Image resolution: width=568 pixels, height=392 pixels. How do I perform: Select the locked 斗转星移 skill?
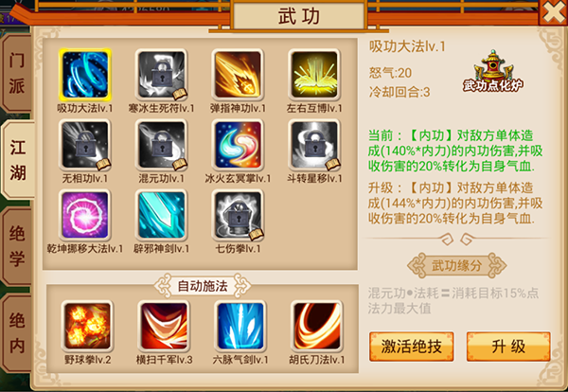tap(314, 145)
